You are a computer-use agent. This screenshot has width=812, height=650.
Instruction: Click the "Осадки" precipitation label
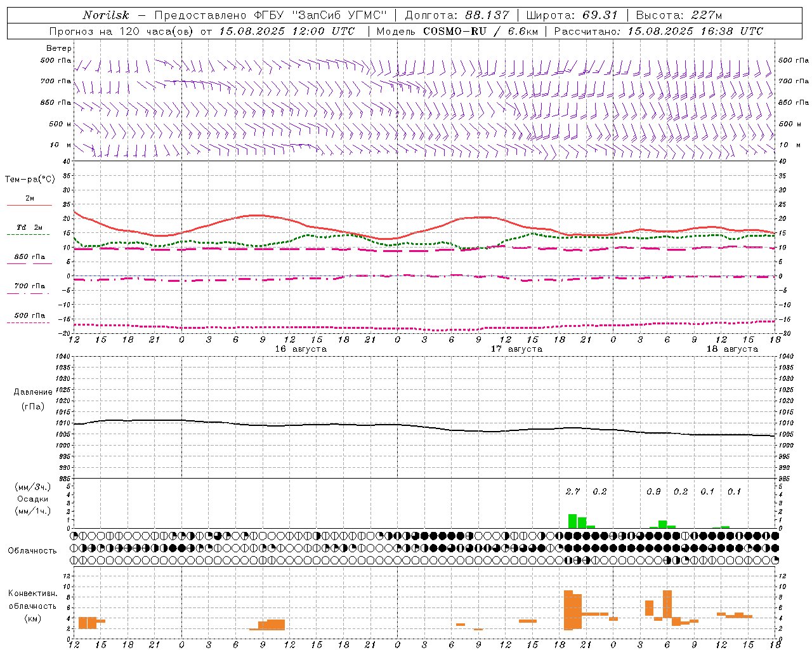(33, 499)
